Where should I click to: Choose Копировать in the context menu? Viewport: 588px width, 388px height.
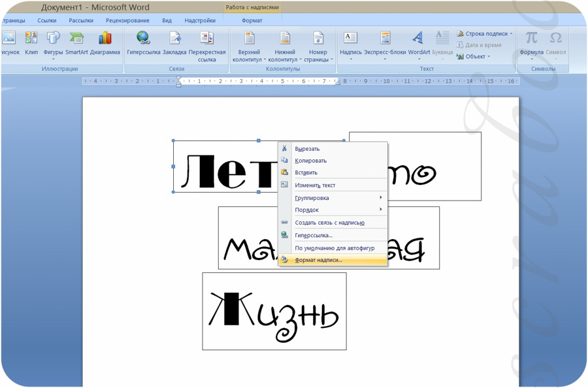coord(333,161)
